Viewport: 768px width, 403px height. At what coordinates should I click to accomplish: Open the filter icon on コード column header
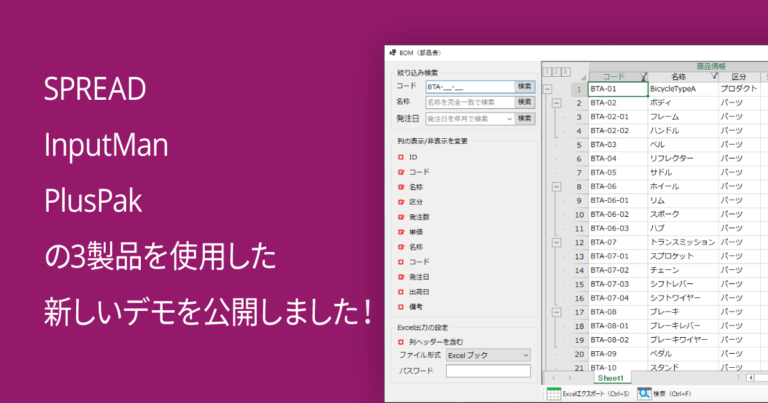point(644,76)
